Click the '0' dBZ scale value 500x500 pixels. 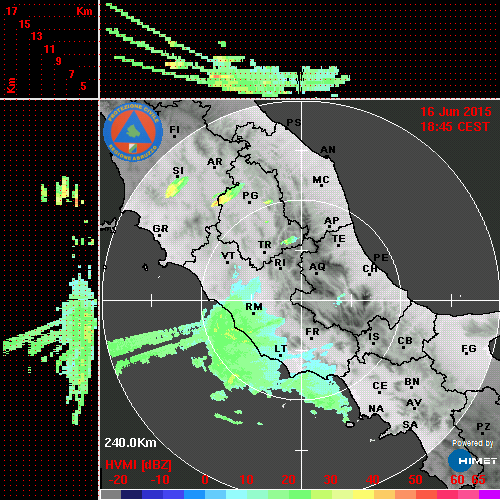(x=205, y=480)
